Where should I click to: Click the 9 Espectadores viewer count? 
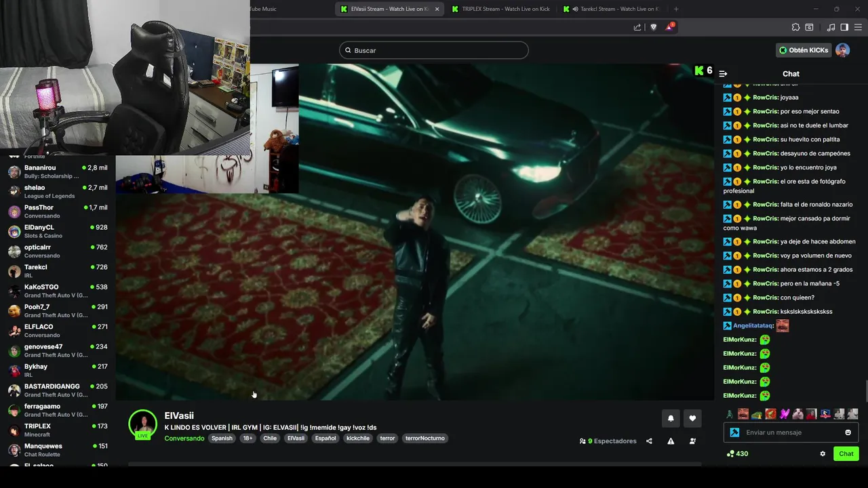coord(608,441)
